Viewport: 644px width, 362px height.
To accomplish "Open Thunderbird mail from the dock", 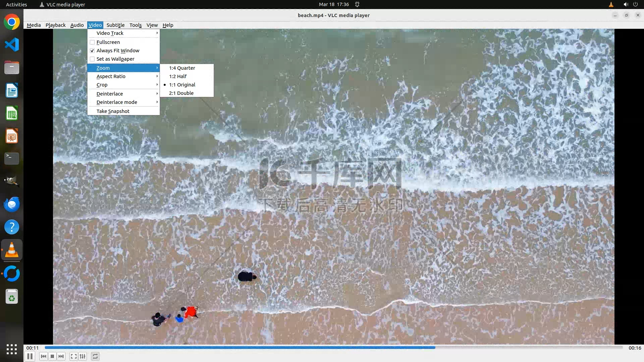I will pos(12,204).
